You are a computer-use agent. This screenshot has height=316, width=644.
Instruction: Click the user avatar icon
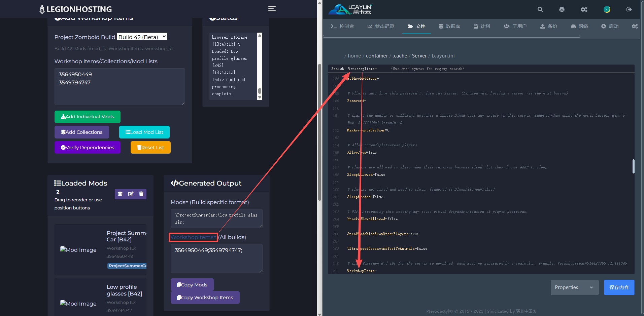(607, 9)
